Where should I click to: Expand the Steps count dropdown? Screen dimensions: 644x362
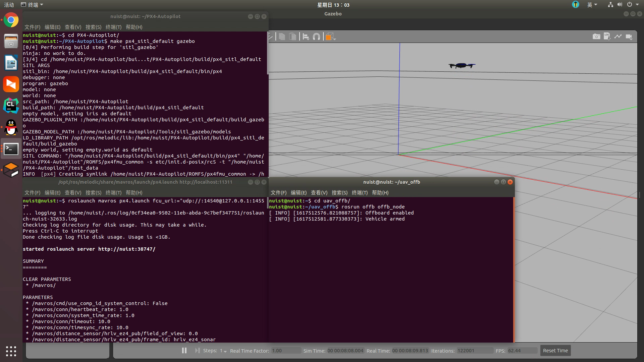click(x=223, y=351)
